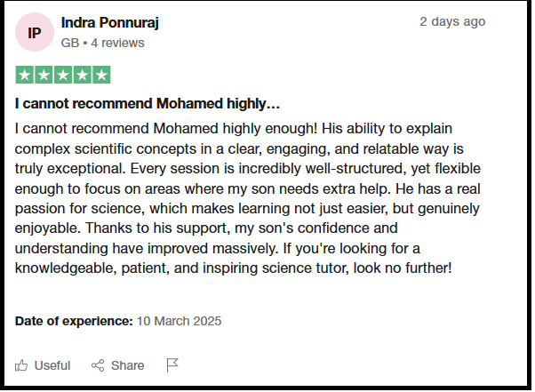This screenshot has width=535, height=392.
Task: Open the 'I cannot recommend Mohamed highly…' title
Action: (148, 103)
